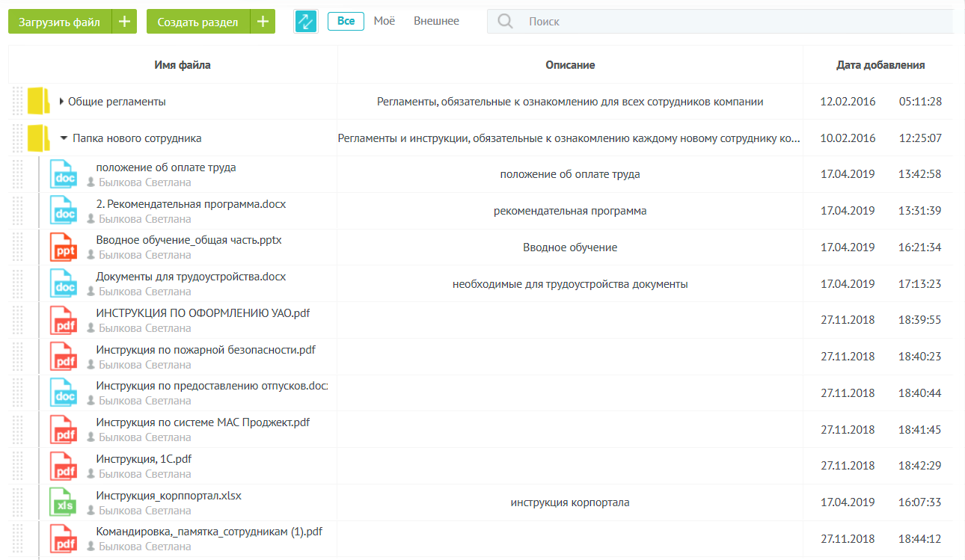Click the doc icon of положение об оплате труда
This screenshot has height=560, width=965.
pyautogui.click(x=63, y=173)
